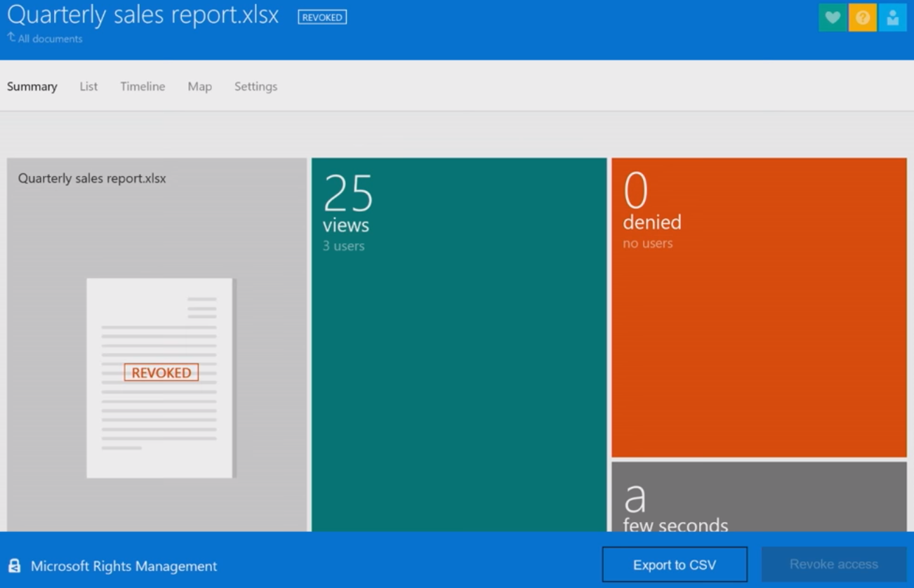Open the List tab
This screenshot has height=588, width=914.
click(88, 86)
